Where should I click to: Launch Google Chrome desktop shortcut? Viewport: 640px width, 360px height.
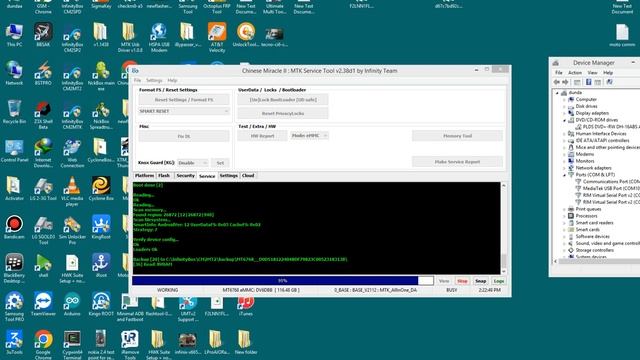coord(43,345)
